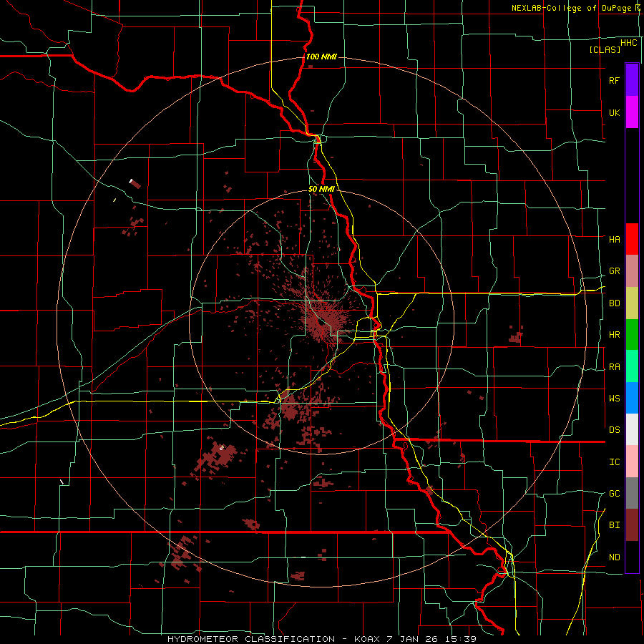Click the [CLAS] units label
Viewport: 644px width, 644px height.
click(x=605, y=49)
